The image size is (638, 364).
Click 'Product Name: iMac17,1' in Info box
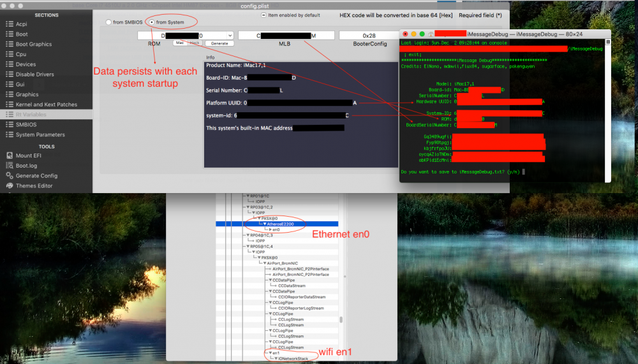point(235,65)
